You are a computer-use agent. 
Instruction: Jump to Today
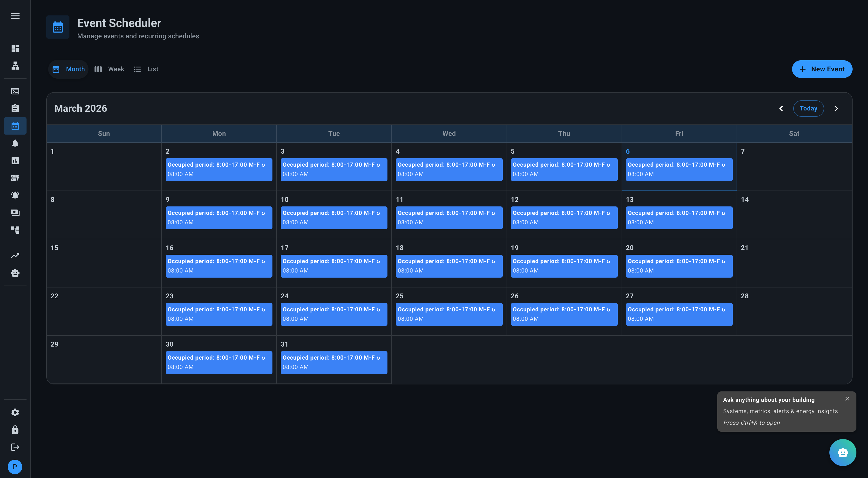pos(808,108)
